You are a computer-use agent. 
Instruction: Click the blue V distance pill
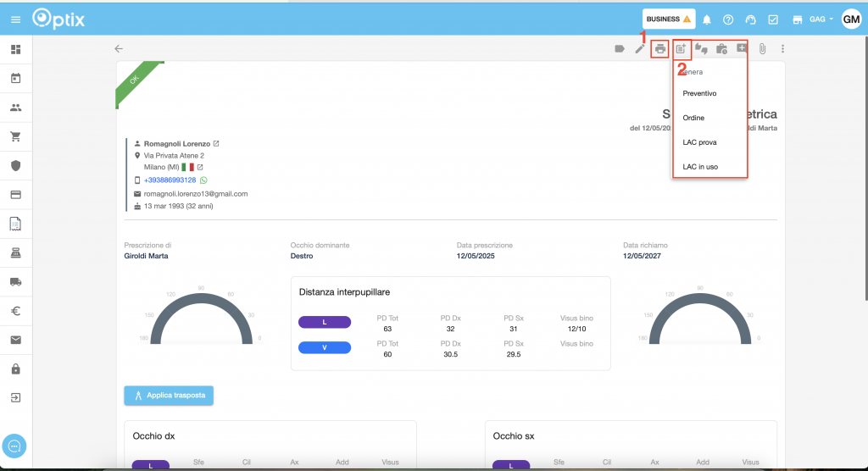click(x=325, y=347)
